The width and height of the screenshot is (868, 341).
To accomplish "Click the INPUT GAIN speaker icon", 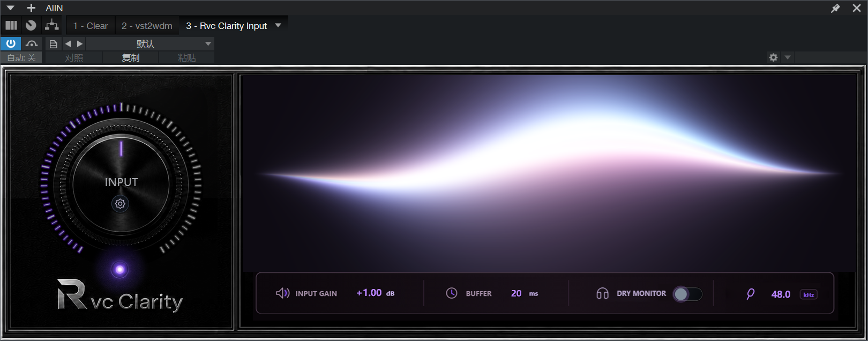I will click(282, 293).
